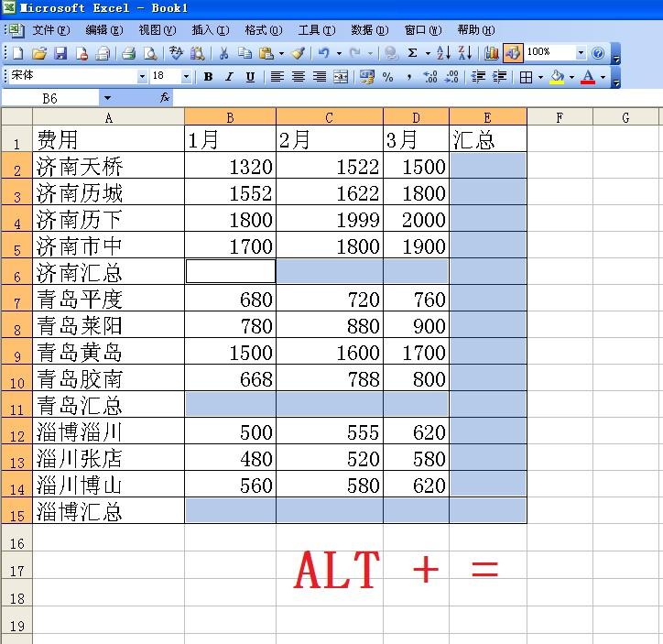Viewport: 663px width, 644px height.
Task: Open the zoom percentage dropdown
Action: coord(581,53)
